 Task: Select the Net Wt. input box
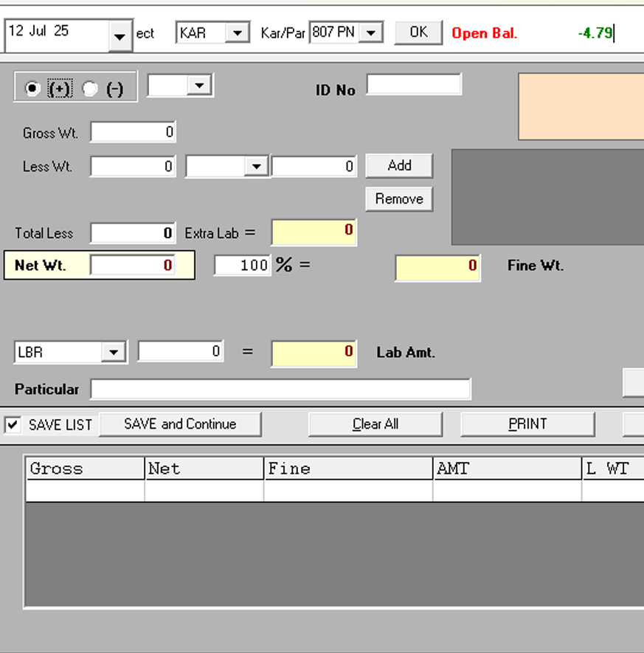133,266
